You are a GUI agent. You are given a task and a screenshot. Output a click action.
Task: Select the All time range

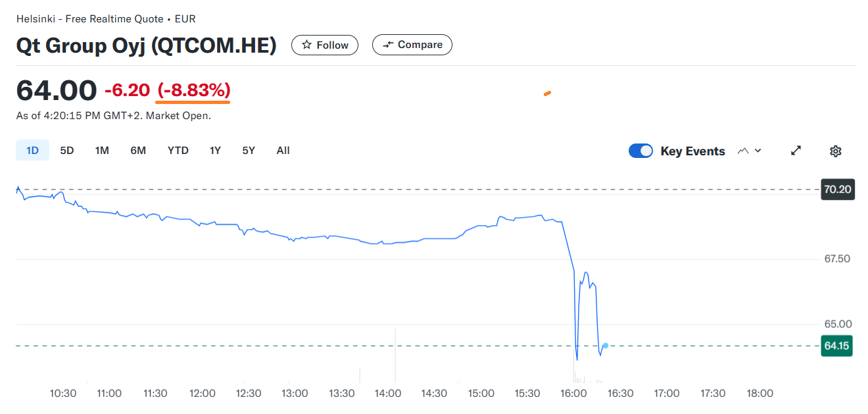coord(283,151)
